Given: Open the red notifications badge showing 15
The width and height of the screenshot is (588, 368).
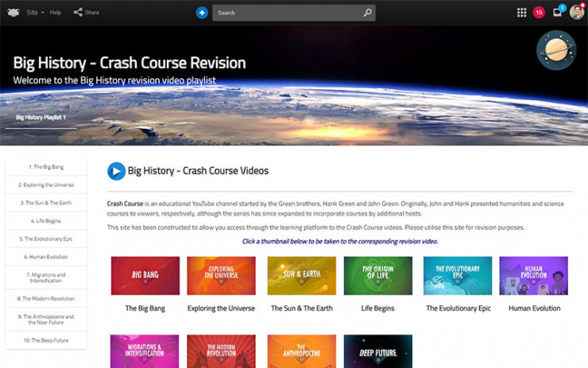Looking at the screenshot, I should (539, 13).
